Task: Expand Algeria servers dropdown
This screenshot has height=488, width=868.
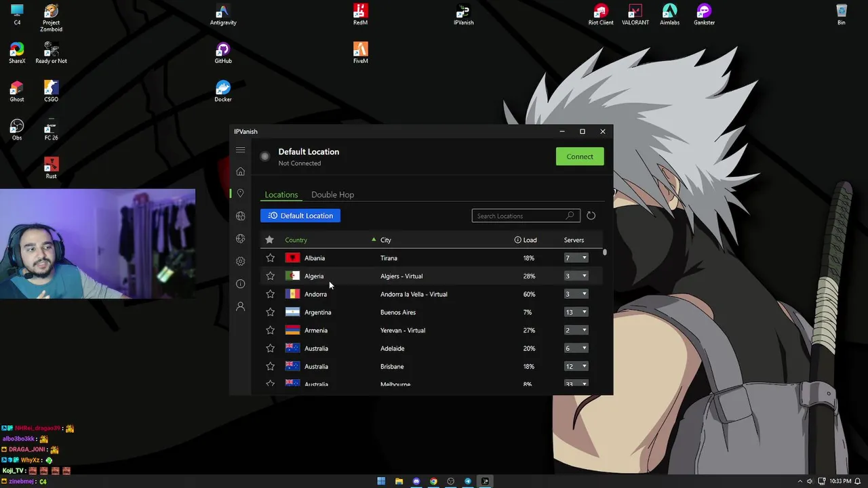Action: 576,276
